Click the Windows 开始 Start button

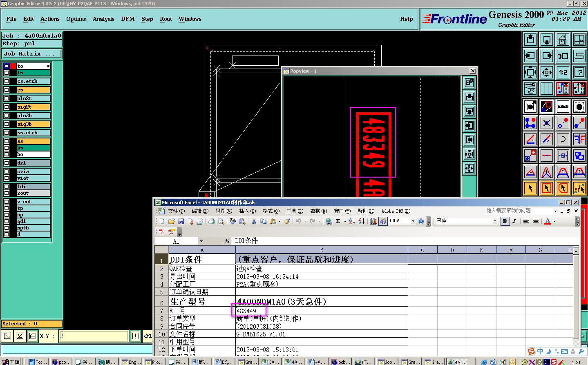pos(11,362)
